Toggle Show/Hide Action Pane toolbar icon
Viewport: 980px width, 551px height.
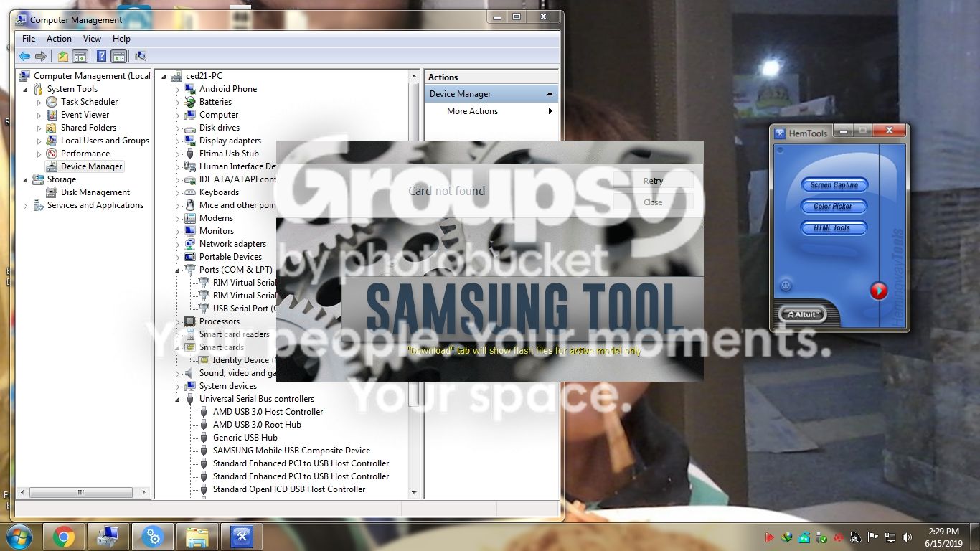coord(119,56)
